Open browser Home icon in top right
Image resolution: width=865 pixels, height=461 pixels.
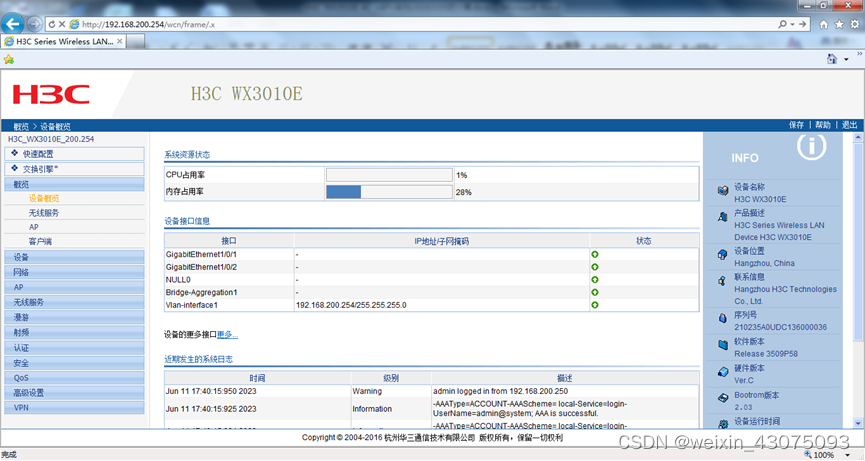tap(824, 24)
